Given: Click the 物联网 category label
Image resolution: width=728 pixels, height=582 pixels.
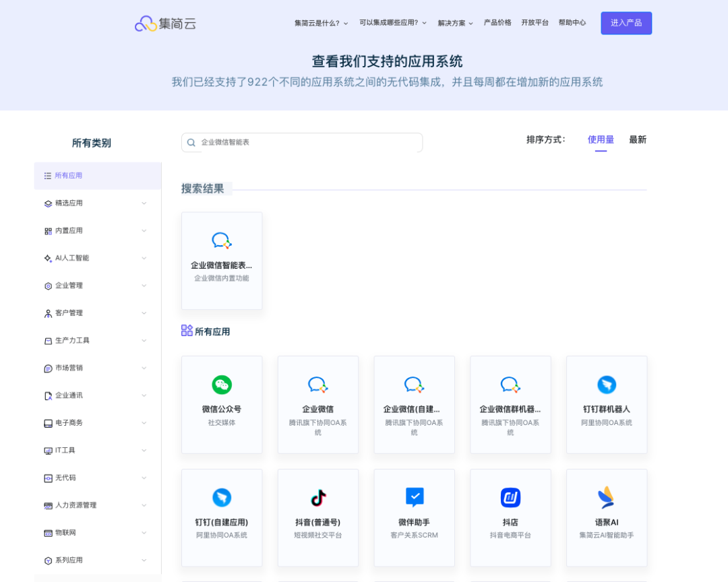Looking at the screenshot, I should [x=65, y=532].
